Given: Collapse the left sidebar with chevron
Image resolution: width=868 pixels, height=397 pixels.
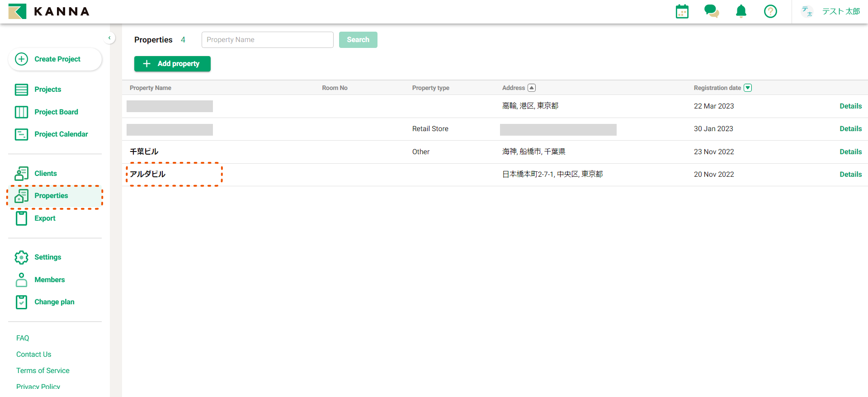Looking at the screenshot, I should [109, 38].
